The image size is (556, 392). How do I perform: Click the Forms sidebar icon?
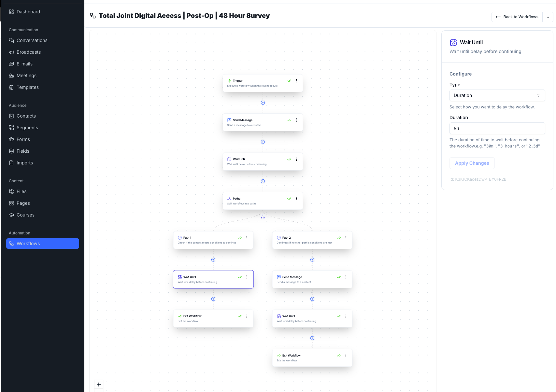[11, 139]
